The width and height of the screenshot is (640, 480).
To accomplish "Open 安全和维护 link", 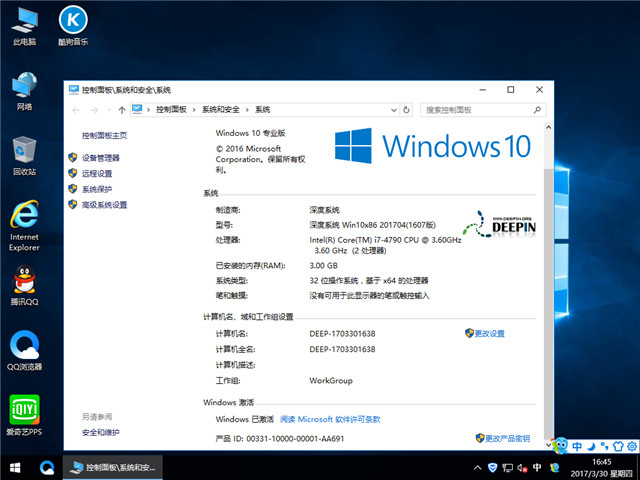I will point(100,433).
